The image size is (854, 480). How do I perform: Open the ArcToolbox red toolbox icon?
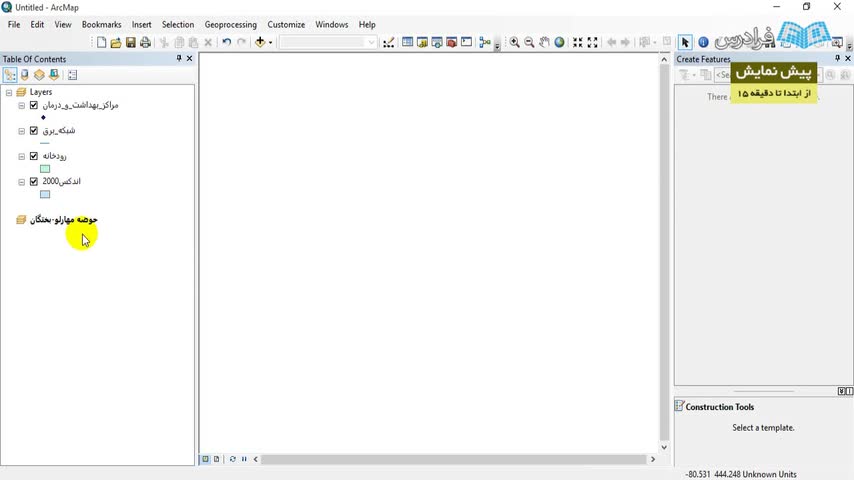452,42
